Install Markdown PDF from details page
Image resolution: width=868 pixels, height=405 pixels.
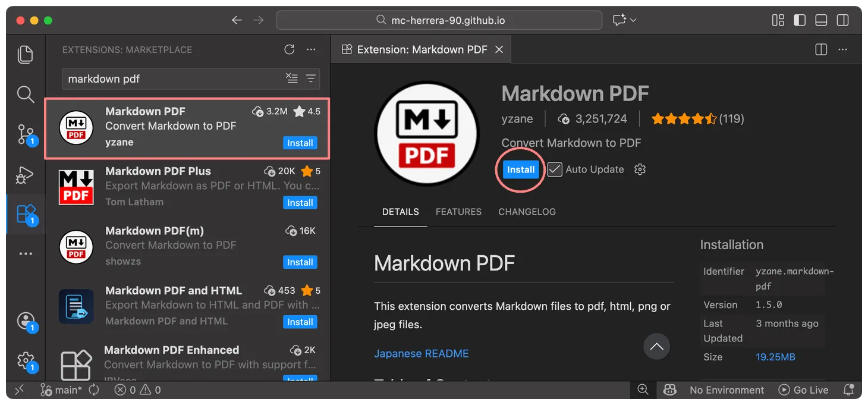(x=521, y=169)
